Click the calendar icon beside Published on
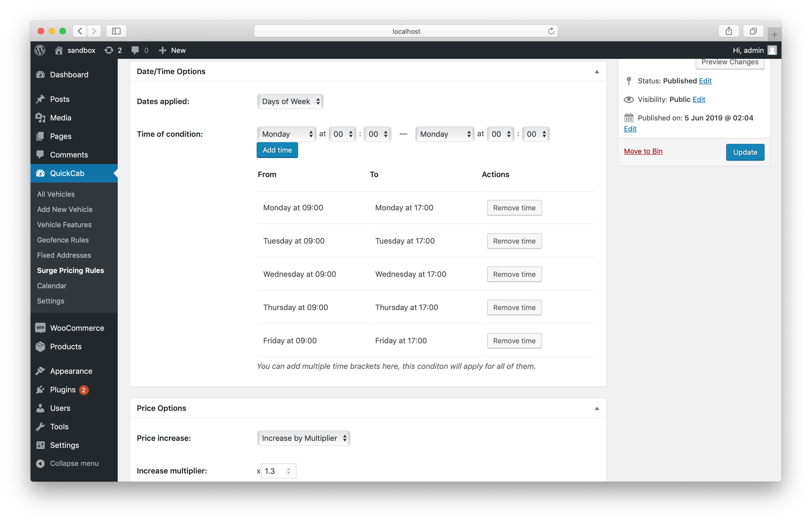This screenshot has height=522, width=812. [629, 118]
